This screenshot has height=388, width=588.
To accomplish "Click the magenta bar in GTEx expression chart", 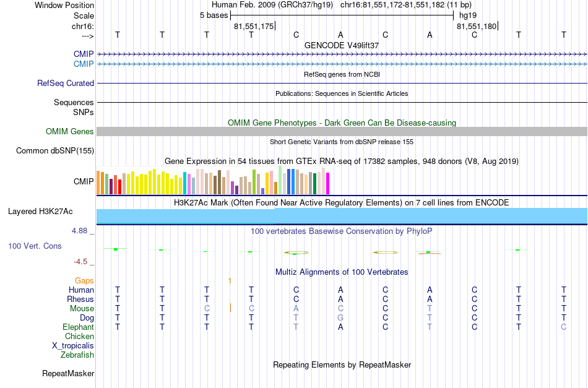I will [328, 183].
